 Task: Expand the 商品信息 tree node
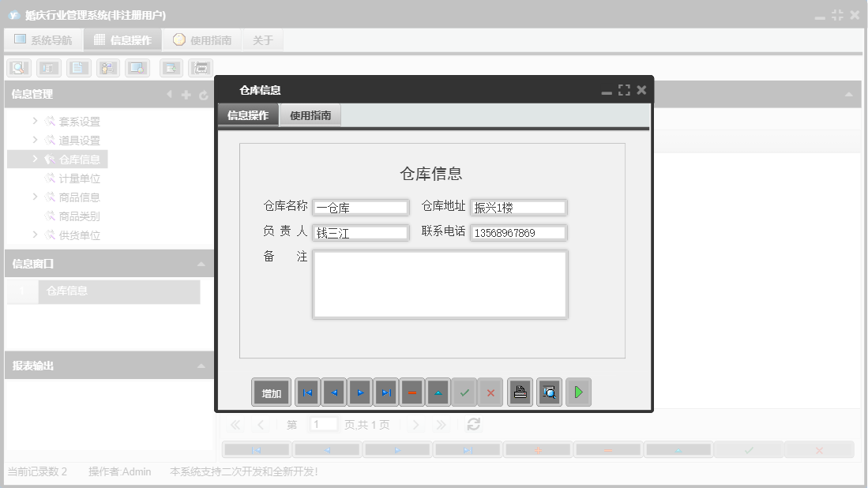click(35, 197)
